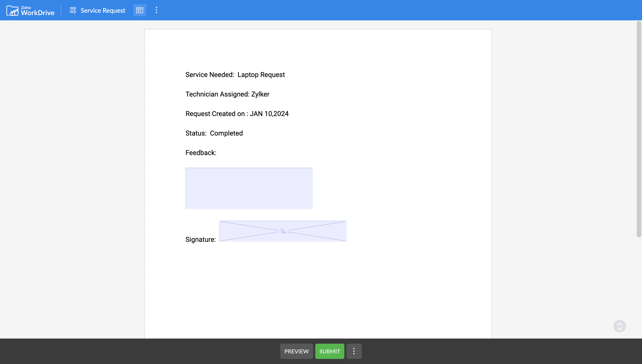The width and height of the screenshot is (642, 364).
Task: Click the "Service Needed: Laptop Request" line
Action: 235,75
